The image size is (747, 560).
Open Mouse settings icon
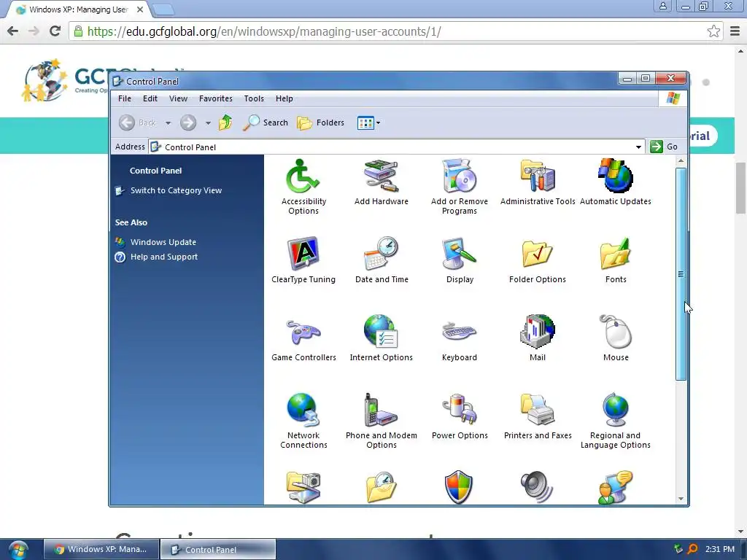tap(616, 338)
